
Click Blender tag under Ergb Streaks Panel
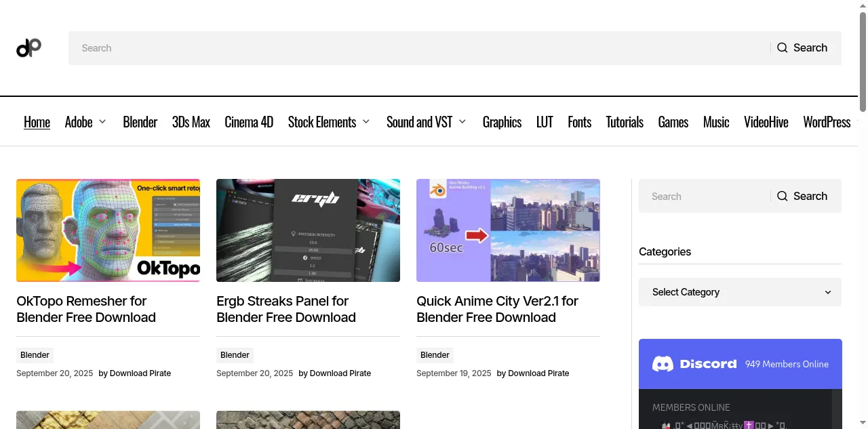tap(235, 355)
